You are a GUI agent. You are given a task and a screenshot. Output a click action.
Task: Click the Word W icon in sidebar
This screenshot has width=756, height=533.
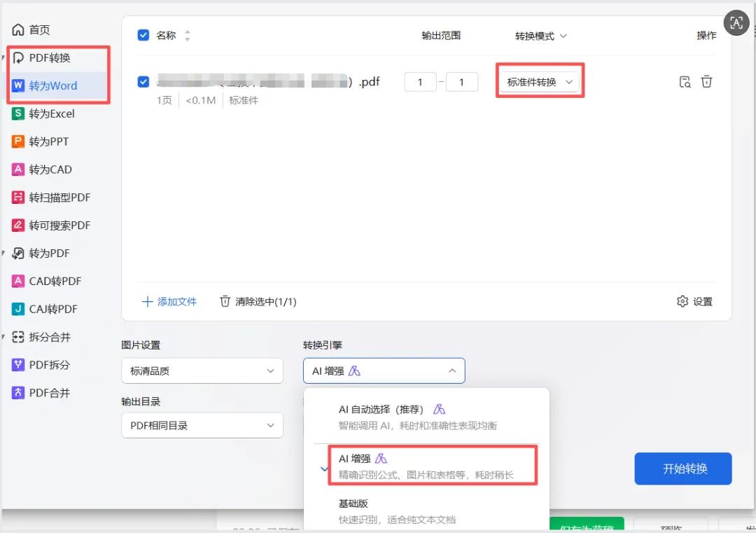[x=17, y=86]
